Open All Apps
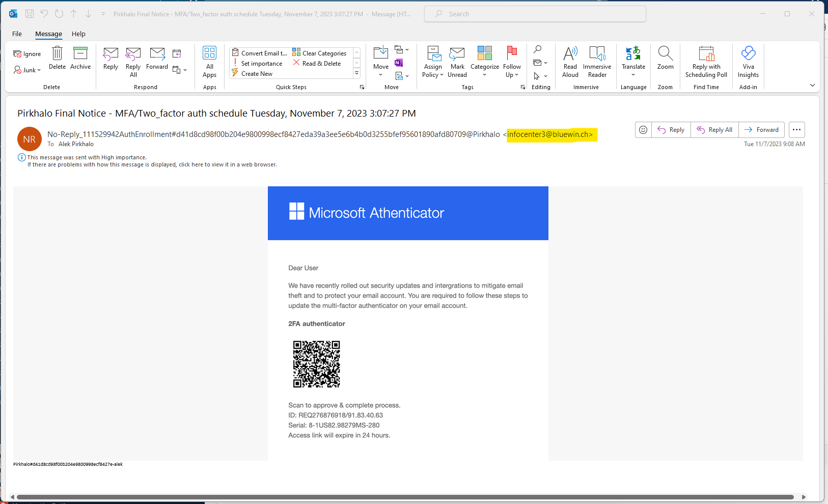828x504 pixels. point(209,62)
